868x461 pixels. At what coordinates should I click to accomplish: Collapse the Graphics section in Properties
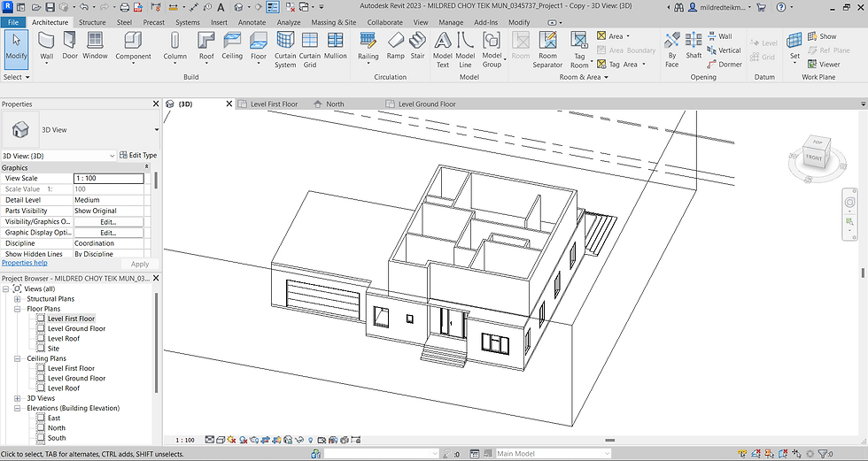[147, 167]
